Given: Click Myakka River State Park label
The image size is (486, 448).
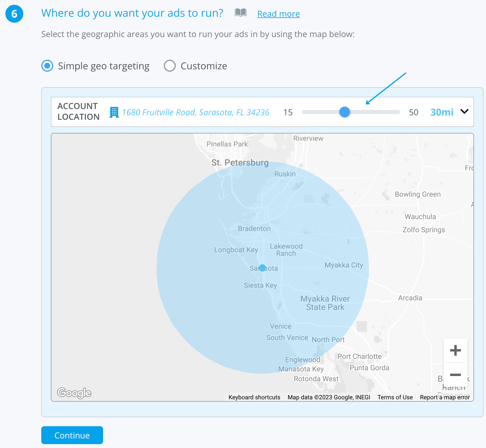Looking at the screenshot, I should click(x=325, y=303).
